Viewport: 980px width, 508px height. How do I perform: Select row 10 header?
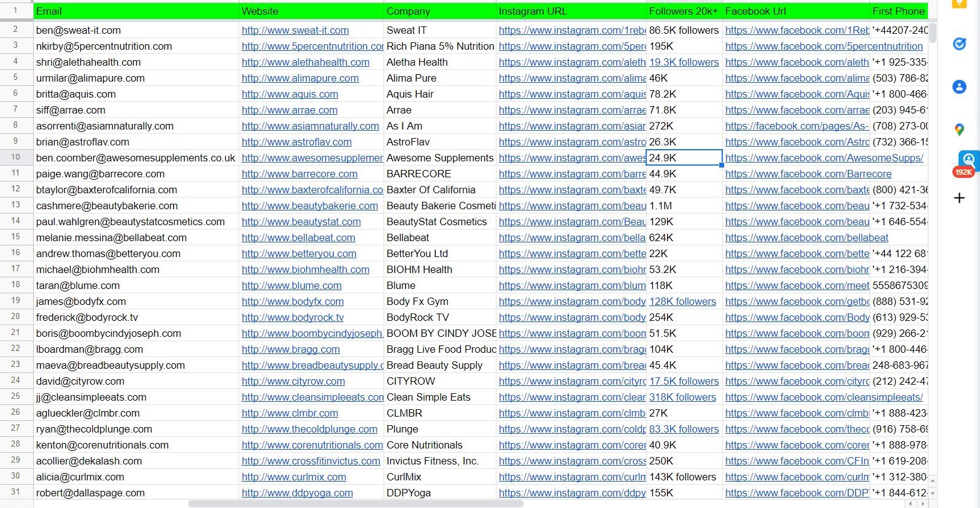[x=16, y=158]
